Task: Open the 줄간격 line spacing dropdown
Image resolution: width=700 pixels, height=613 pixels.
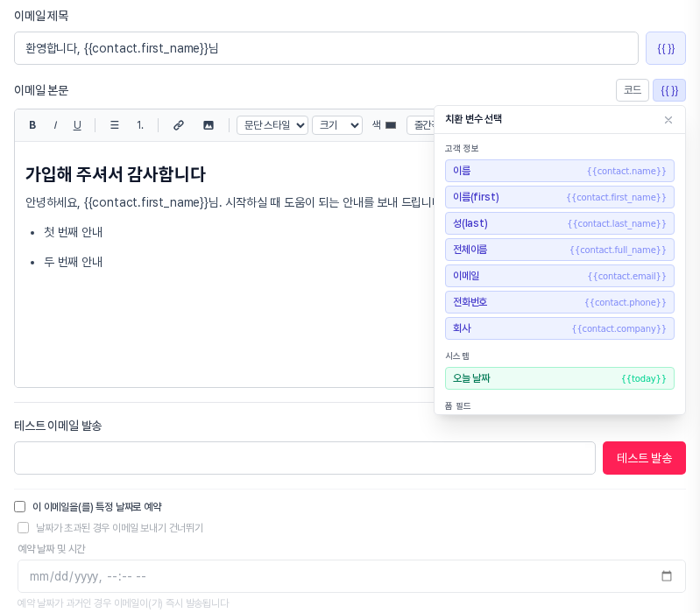Action: point(421,125)
